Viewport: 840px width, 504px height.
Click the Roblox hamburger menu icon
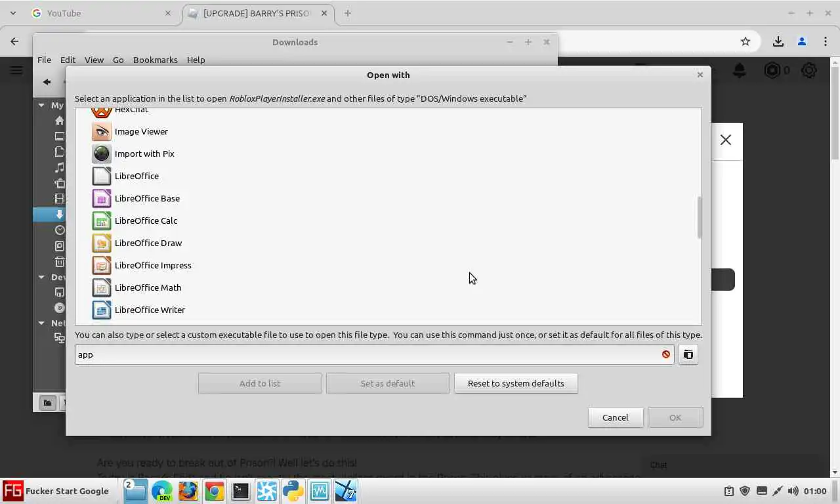tap(16, 70)
